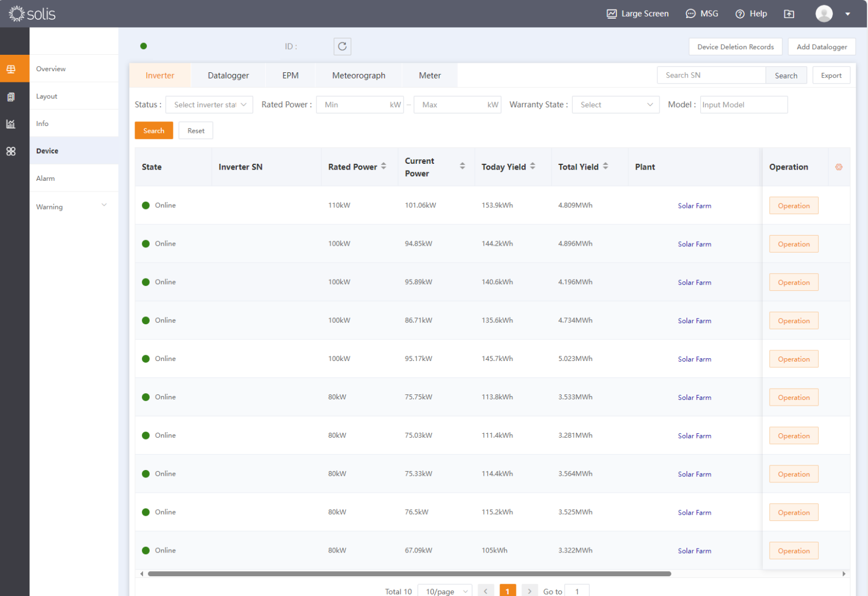Click the orange plant overview sidebar icon
Image resolution: width=868 pixels, height=596 pixels.
[11, 69]
